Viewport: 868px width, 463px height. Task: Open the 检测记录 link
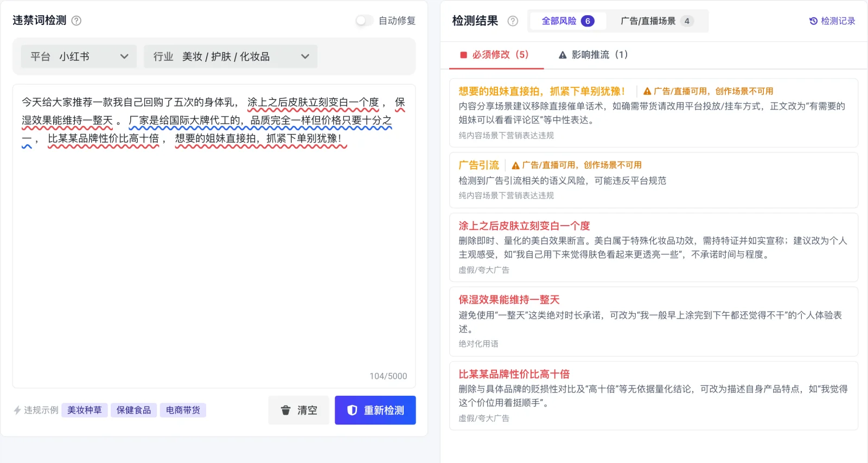pos(832,21)
